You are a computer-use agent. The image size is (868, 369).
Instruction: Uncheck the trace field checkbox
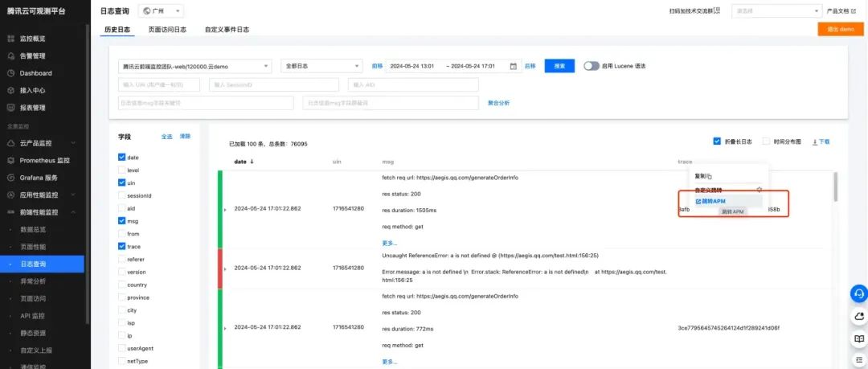(x=122, y=247)
